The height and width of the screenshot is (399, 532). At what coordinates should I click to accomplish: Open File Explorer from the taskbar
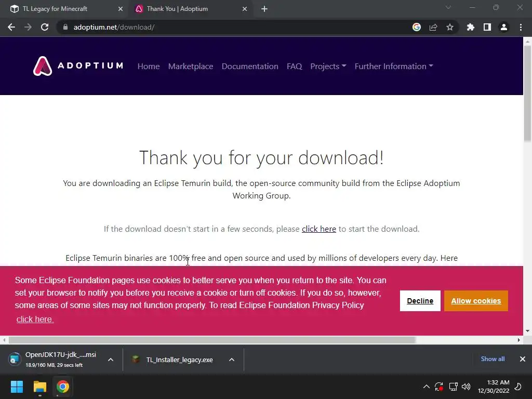coord(39,387)
